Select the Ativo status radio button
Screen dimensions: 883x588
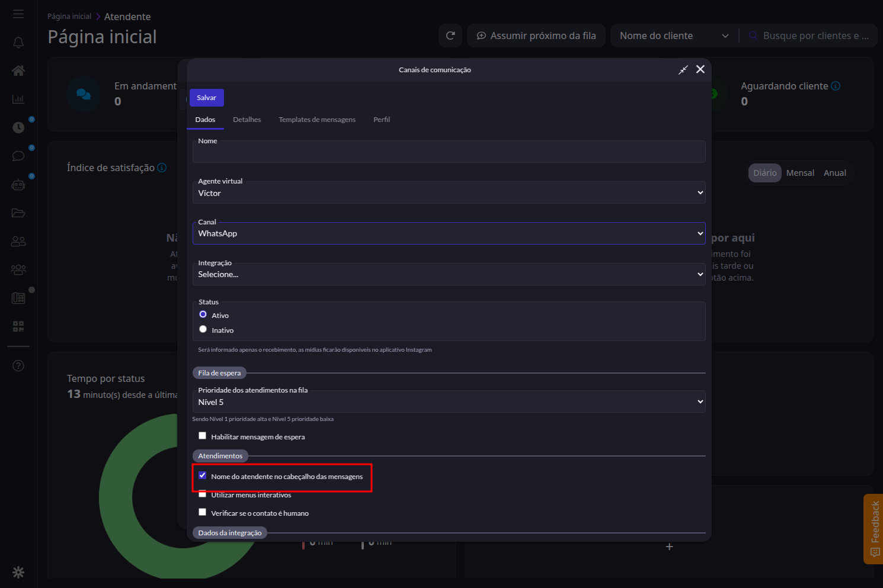pos(203,314)
